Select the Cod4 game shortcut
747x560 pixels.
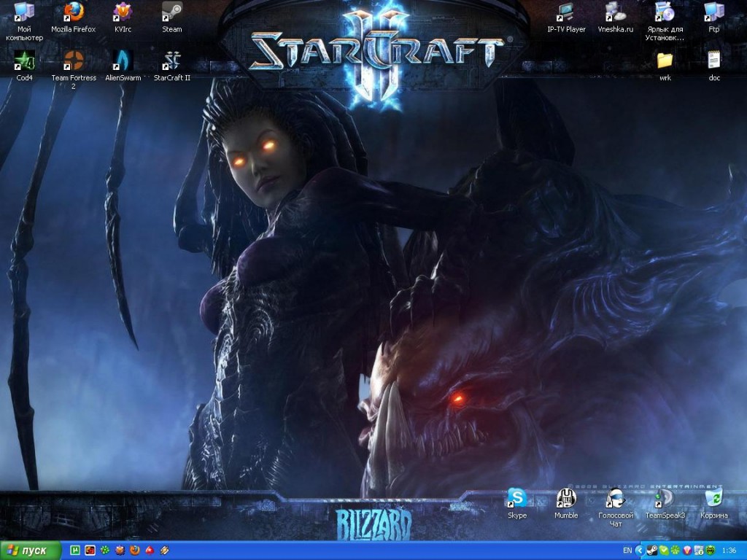[24, 66]
